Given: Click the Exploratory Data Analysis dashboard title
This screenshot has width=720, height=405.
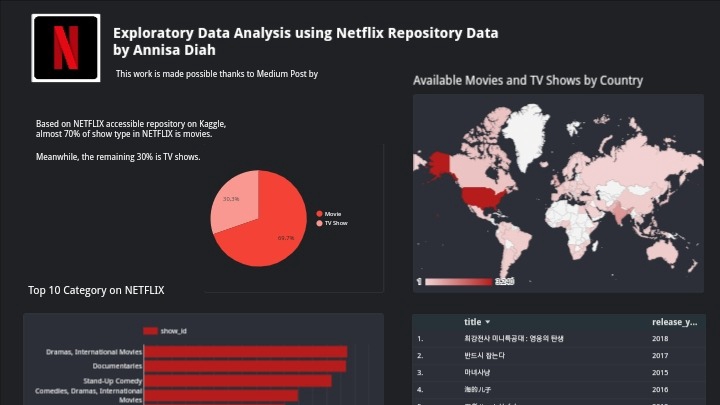Looking at the screenshot, I should (305, 41).
